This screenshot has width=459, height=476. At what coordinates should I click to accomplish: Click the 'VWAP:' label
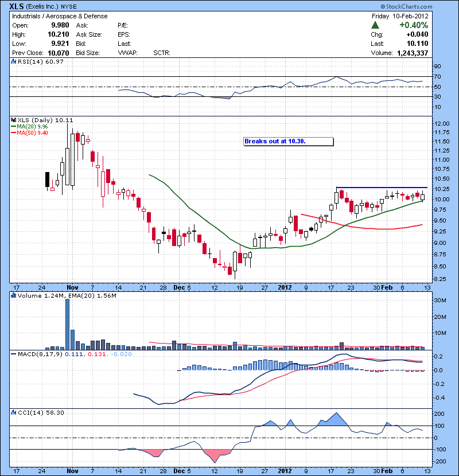(x=127, y=53)
